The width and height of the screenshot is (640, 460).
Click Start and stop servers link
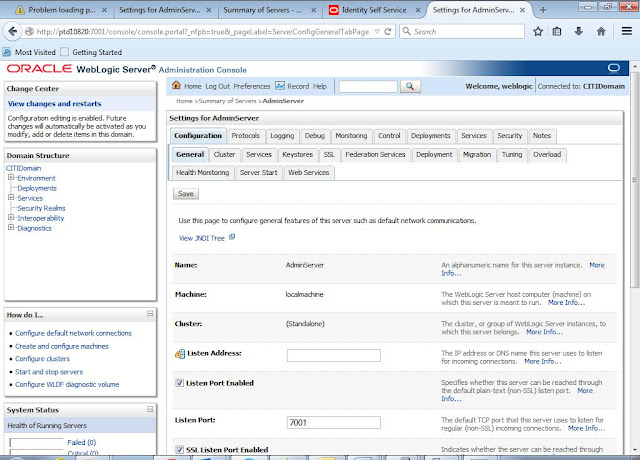click(x=49, y=372)
